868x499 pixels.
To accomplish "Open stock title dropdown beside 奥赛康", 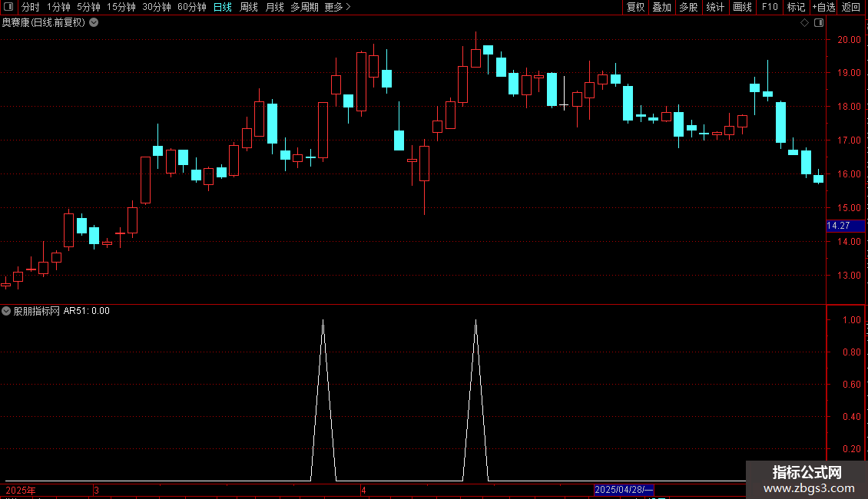I will click(x=94, y=23).
